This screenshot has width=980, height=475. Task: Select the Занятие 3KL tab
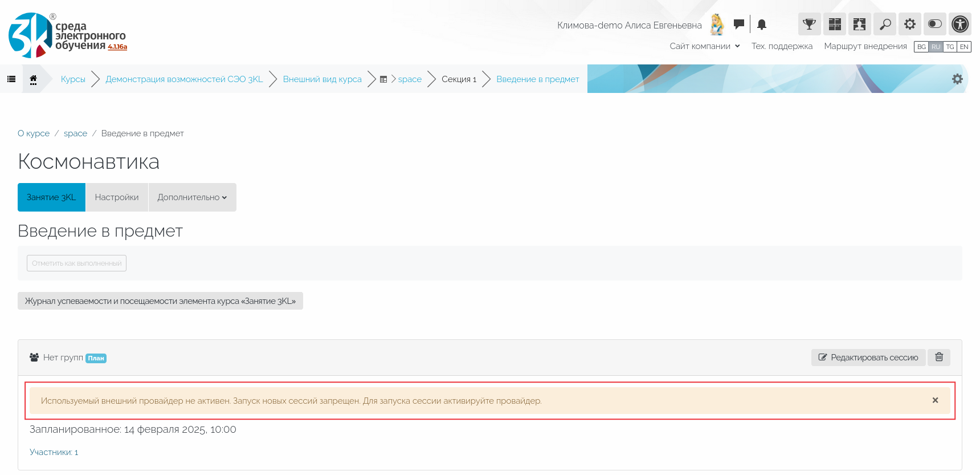point(51,197)
